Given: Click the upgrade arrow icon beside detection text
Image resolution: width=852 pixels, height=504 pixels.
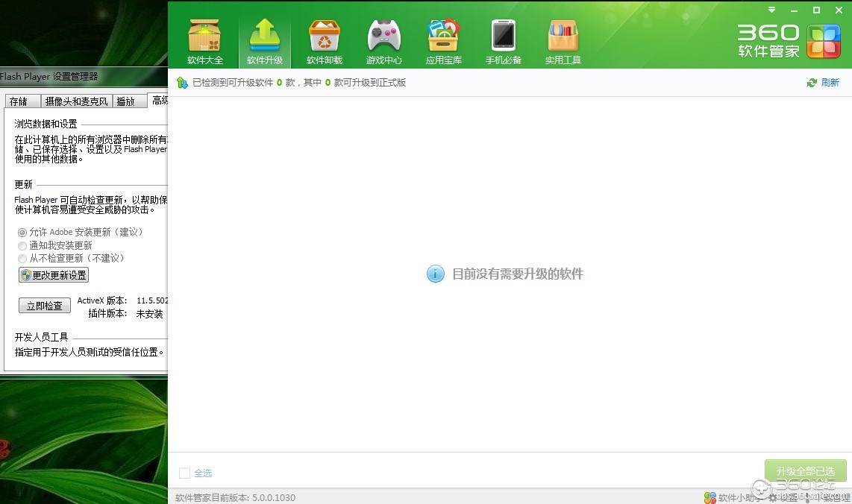Looking at the screenshot, I should [182, 83].
